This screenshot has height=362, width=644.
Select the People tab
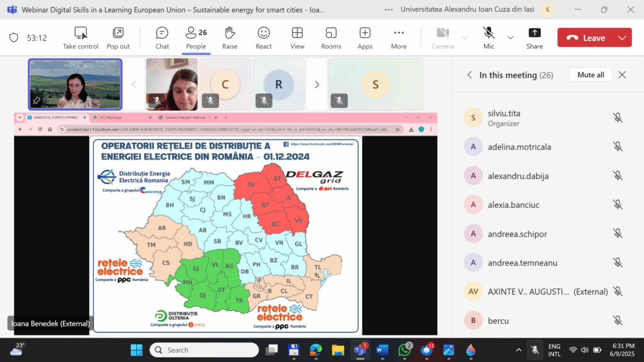click(196, 37)
